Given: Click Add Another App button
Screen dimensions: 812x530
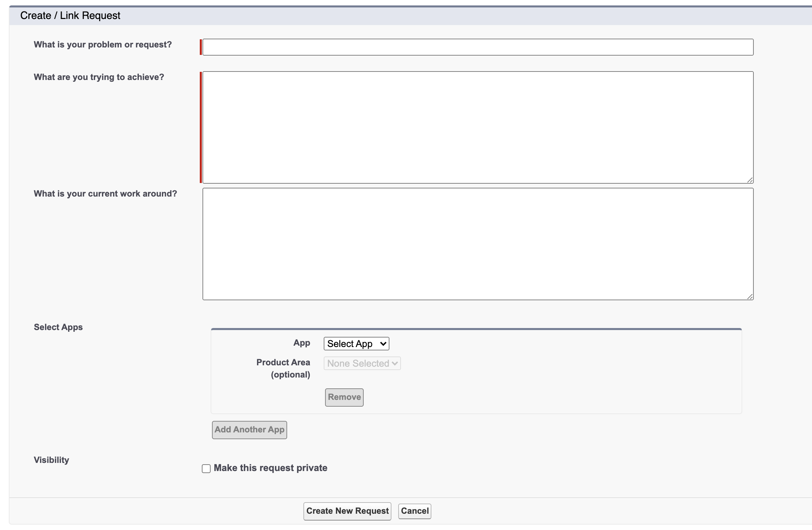Looking at the screenshot, I should tap(249, 430).
